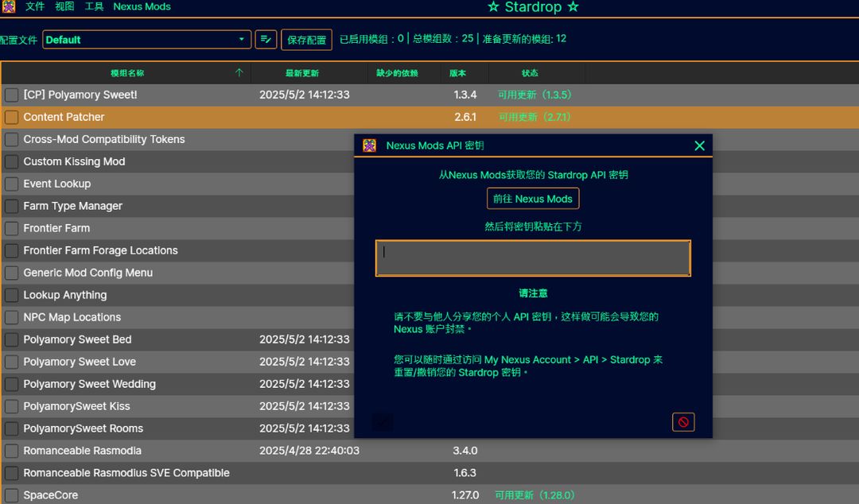The height and width of the screenshot is (504, 859).
Task: Click version 3.4.0 of Romanceable Rasmodia
Action: click(465, 450)
